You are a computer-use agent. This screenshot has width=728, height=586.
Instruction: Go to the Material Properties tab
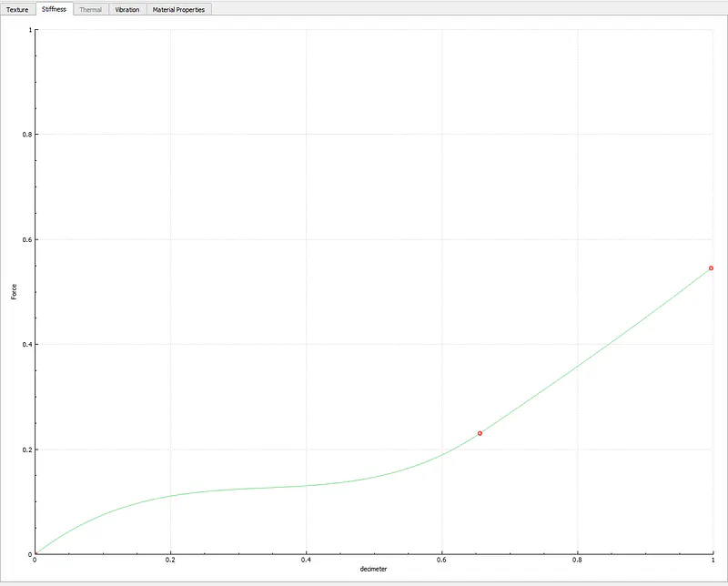[x=178, y=9]
